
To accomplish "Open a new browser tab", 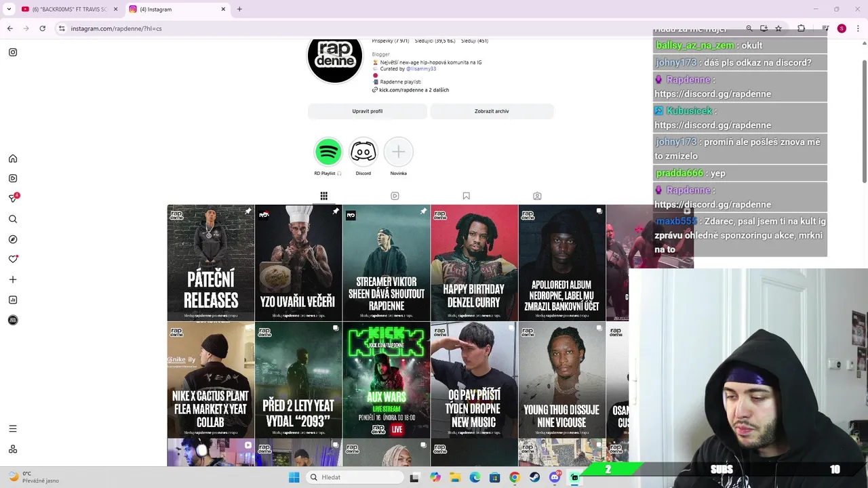I will point(239,9).
